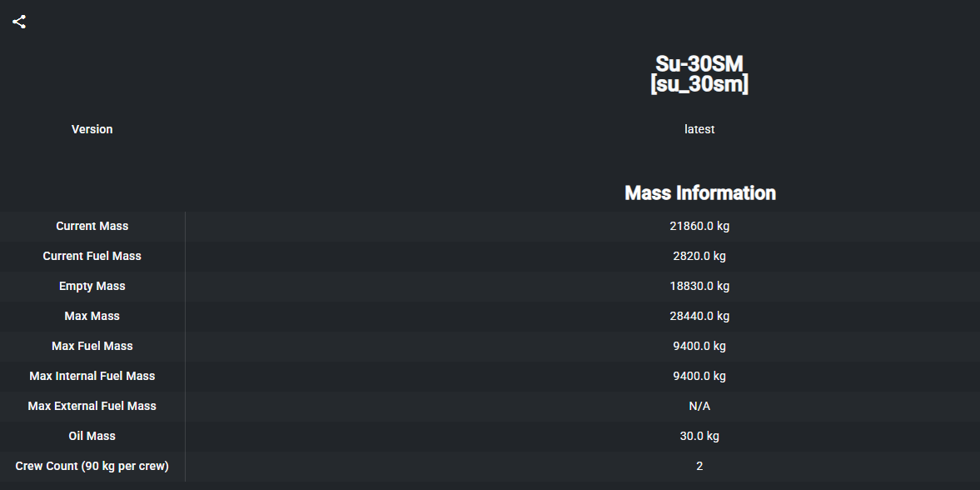Click the 28440.0 kg max mass value

coord(699,316)
